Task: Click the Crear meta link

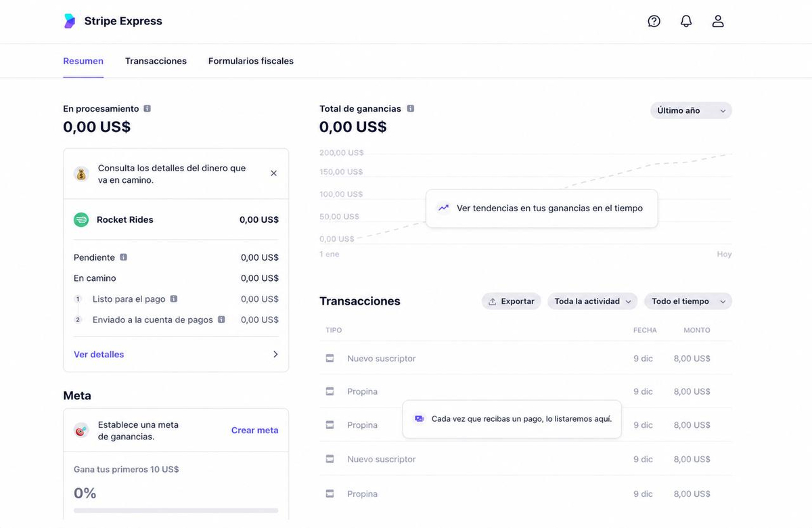Action: click(254, 430)
